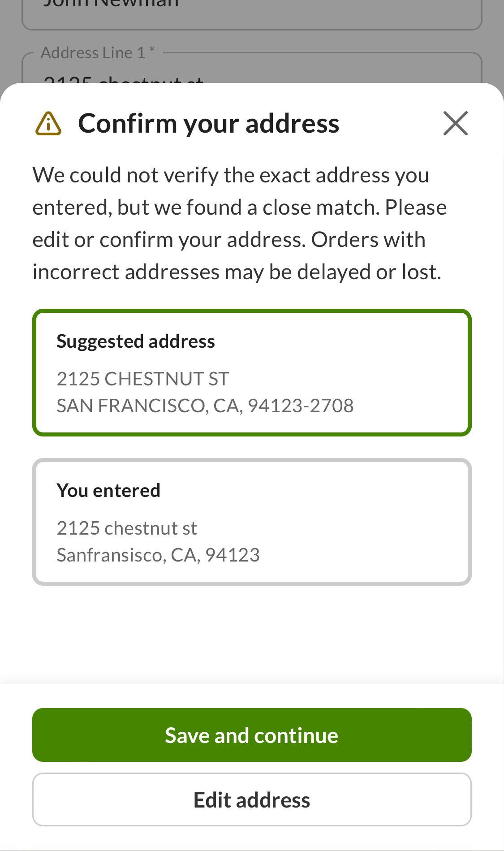Click the warning triangle icon
The width and height of the screenshot is (504, 851).
coord(48,124)
